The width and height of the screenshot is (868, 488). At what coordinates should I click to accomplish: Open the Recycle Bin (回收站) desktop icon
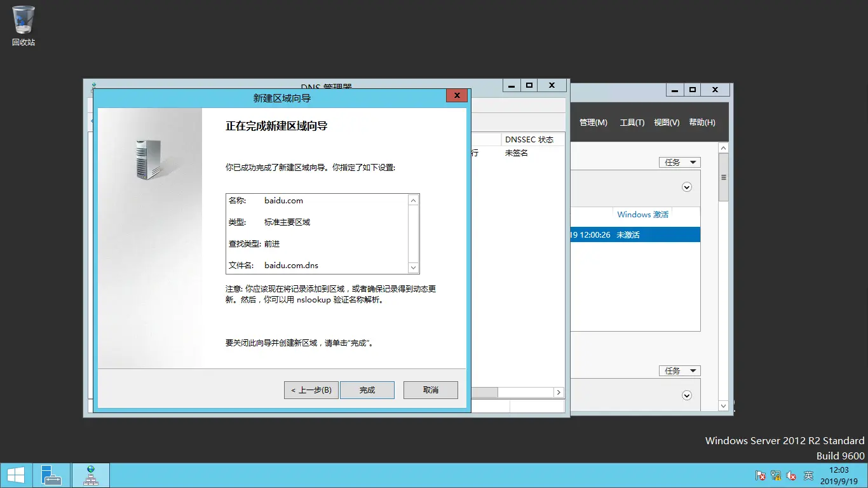(24, 25)
